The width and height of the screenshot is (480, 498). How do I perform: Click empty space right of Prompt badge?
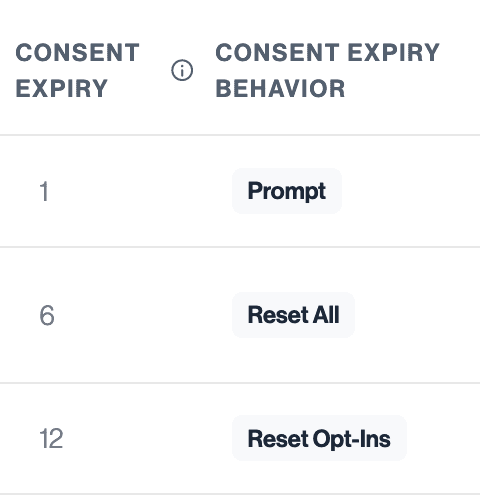click(410, 191)
